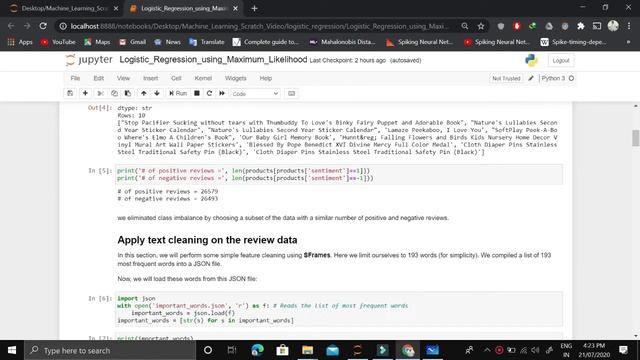The width and height of the screenshot is (640, 360).
Task: Open Microsoft Edge from the taskbar
Action: click(x=258, y=350)
